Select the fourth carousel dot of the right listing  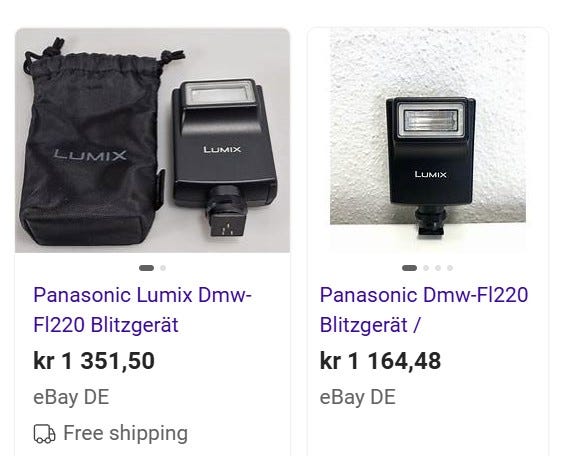(x=450, y=268)
